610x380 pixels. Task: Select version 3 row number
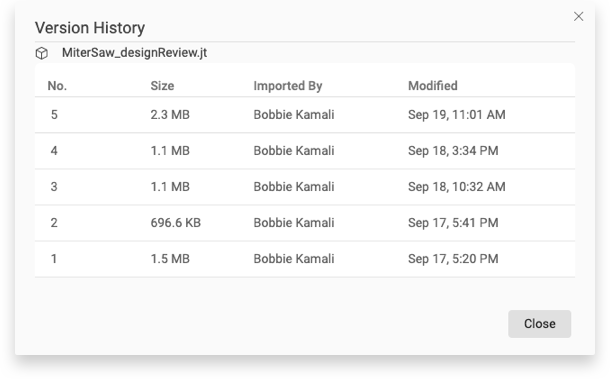pyautogui.click(x=54, y=187)
